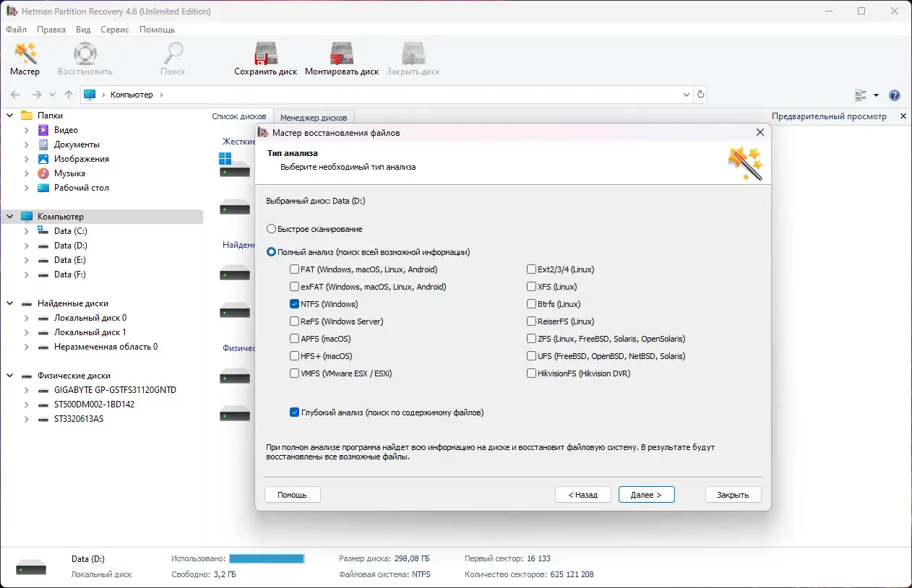Click Закрыть диск toolbar icon
The width and height of the screenshot is (912, 588).
[x=413, y=54]
